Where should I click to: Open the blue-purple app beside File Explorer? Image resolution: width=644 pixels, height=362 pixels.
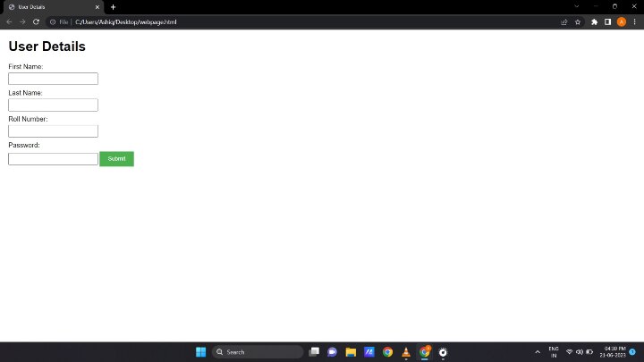[x=369, y=352]
